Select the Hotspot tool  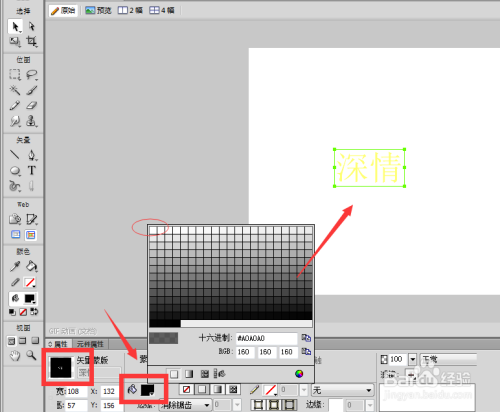(x=15, y=219)
